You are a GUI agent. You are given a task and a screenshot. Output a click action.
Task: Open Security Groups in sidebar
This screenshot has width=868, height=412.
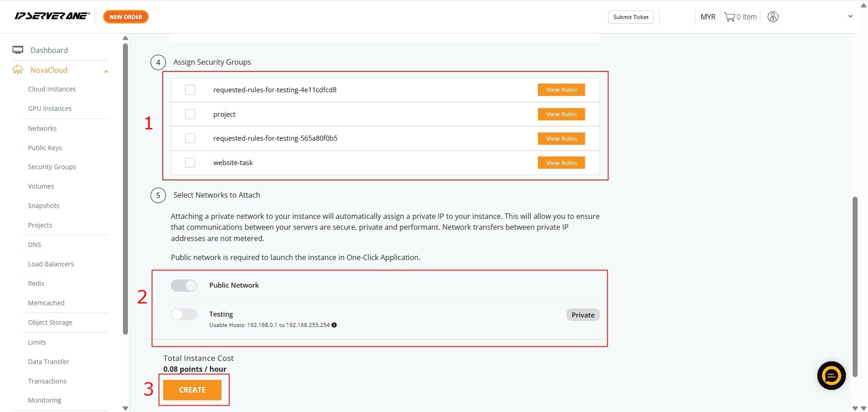[52, 167]
